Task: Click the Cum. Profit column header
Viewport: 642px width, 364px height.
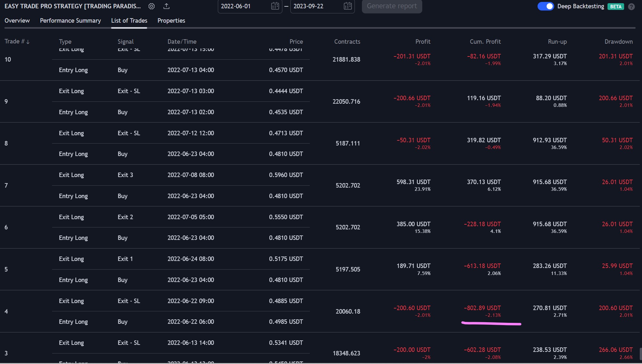Action: pos(485,41)
